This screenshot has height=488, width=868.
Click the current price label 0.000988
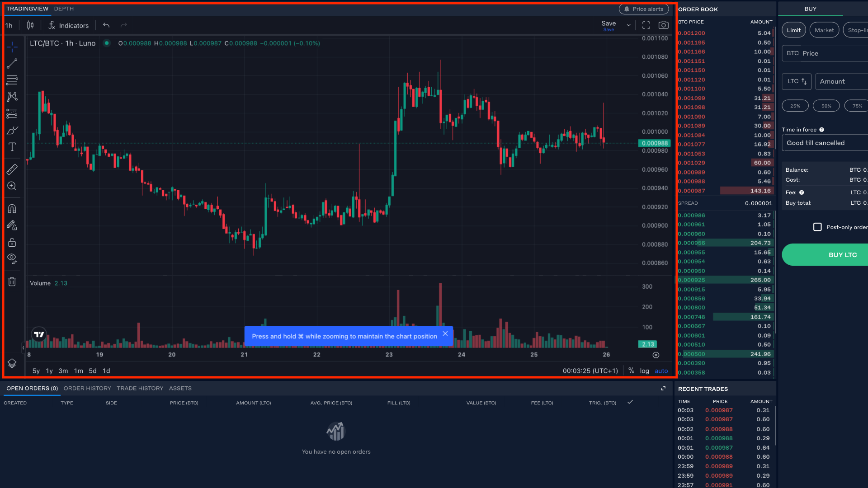coord(655,143)
